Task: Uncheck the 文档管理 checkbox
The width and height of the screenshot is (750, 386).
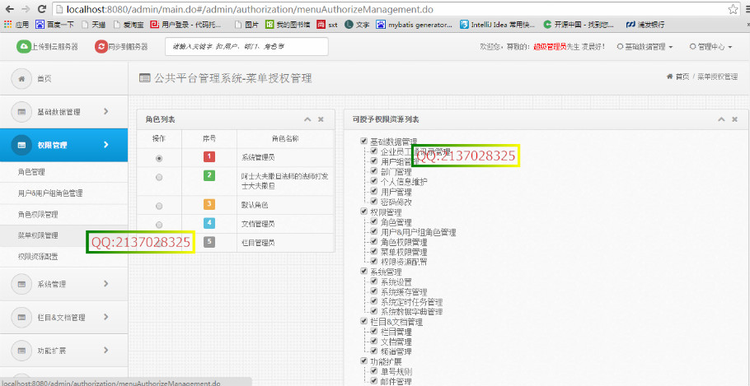Action: click(x=374, y=342)
